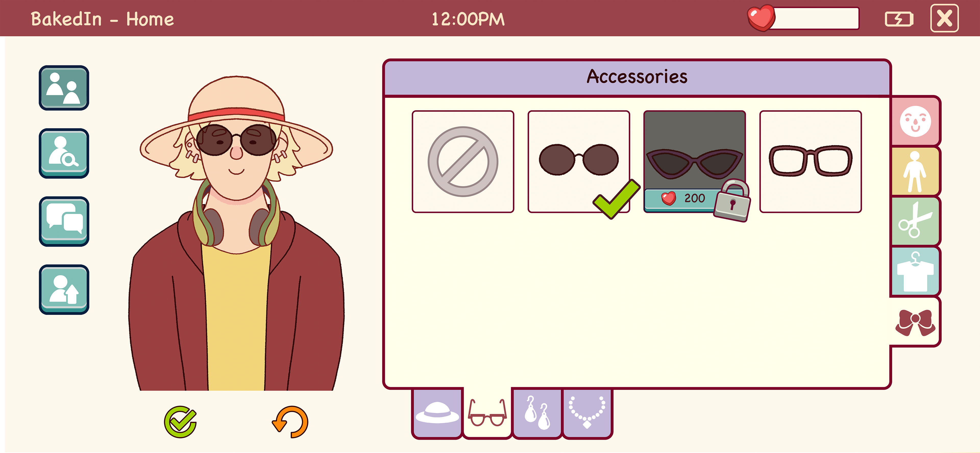980x453 pixels.
Task: Switch to the face category tab
Action: (x=915, y=122)
